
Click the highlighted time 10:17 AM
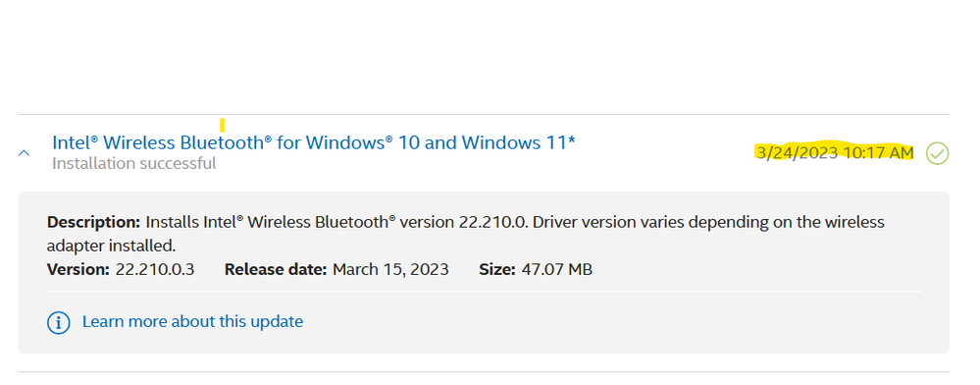(878, 153)
